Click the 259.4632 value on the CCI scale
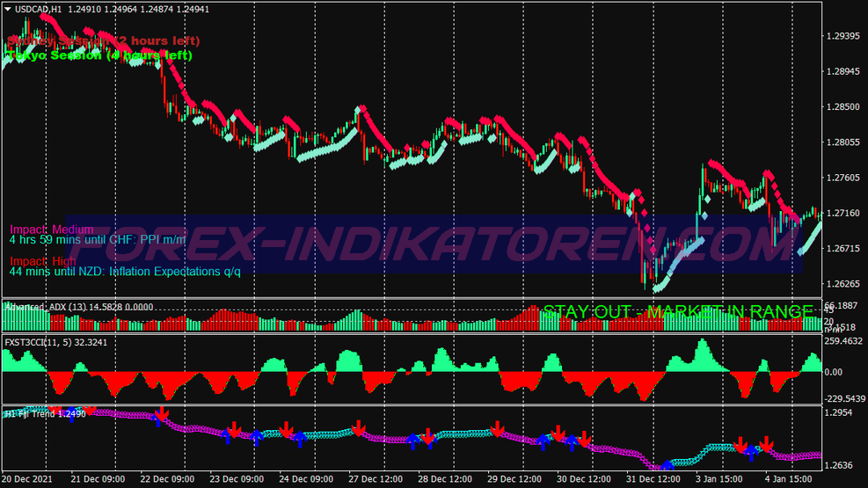868x488 pixels. click(x=843, y=341)
